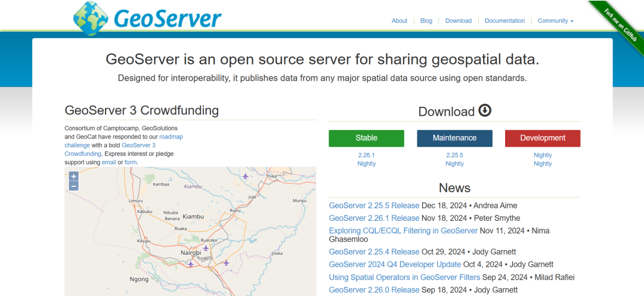Viewport: 644px width, 296px height.
Task: Click the Ngong label on the map
Action: click(x=139, y=279)
